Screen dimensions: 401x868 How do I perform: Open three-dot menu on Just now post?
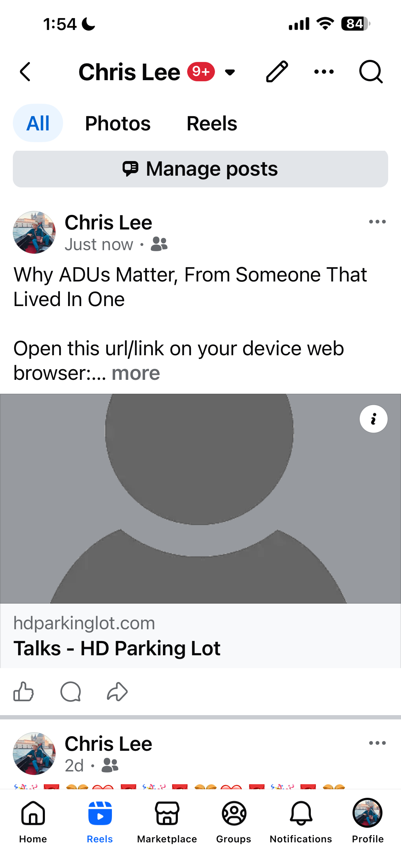(377, 222)
